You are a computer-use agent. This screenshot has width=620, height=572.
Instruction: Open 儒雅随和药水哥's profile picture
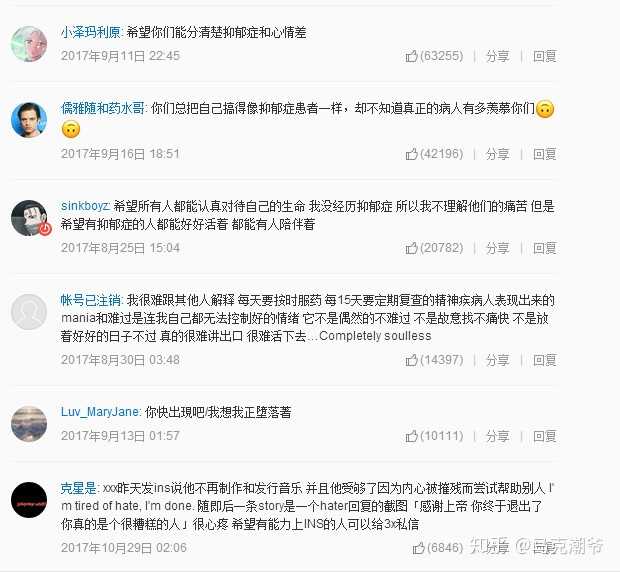[x=29, y=120]
